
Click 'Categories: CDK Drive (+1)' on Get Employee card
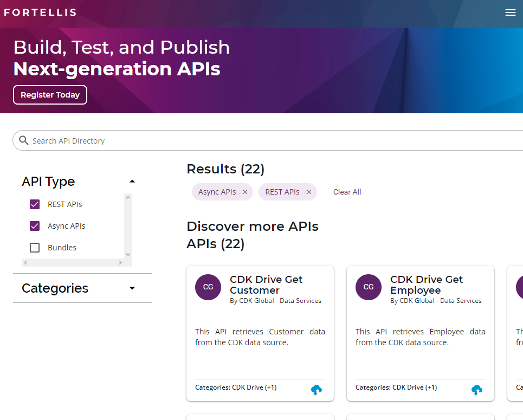tap(396, 387)
